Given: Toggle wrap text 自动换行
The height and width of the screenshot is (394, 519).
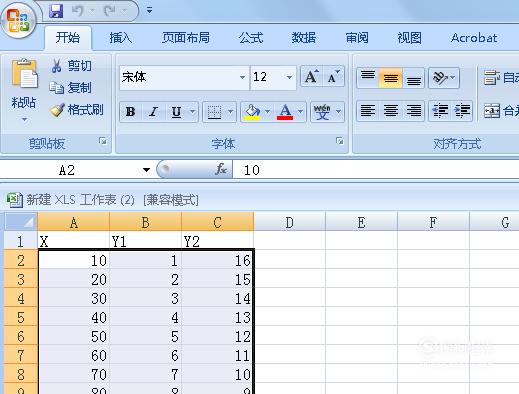Looking at the screenshot, I should coord(501,78).
